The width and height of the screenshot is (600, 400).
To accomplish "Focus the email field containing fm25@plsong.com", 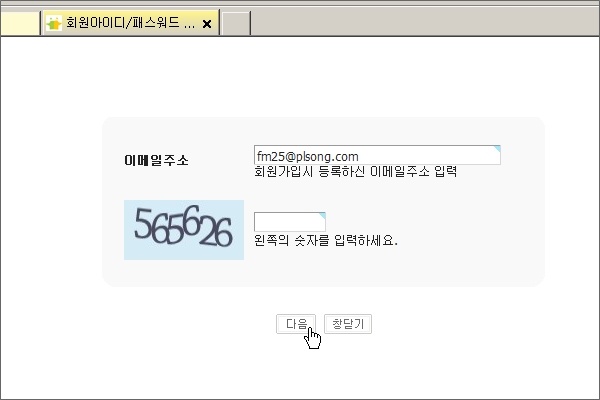I will click(377, 155).
